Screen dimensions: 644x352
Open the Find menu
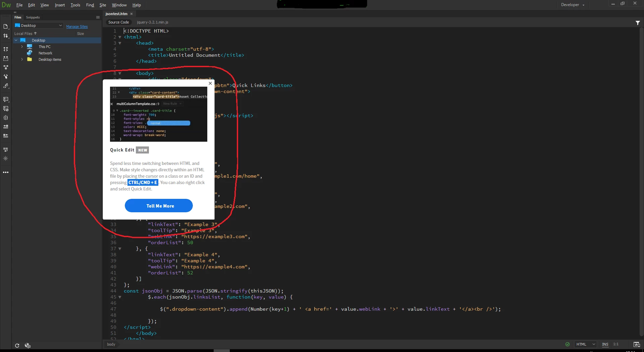[x=90, y=5]
